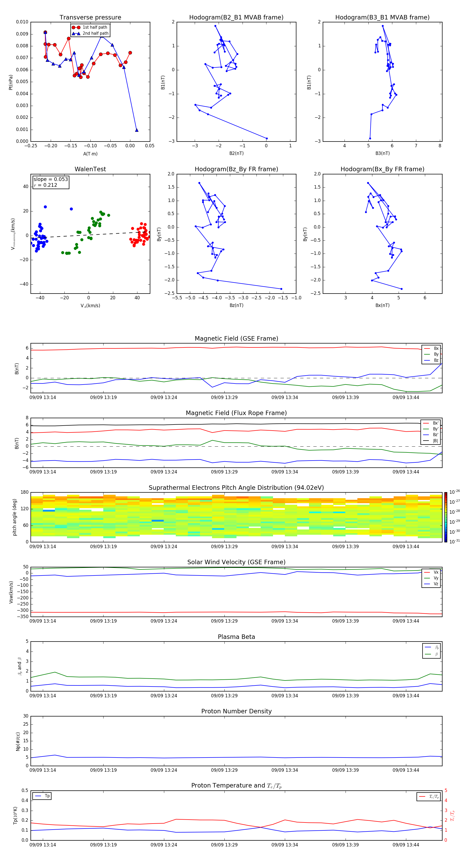Click the Bz legend entry in GSE Frame plot
473x868 pixels.
[x=431, y=360]
